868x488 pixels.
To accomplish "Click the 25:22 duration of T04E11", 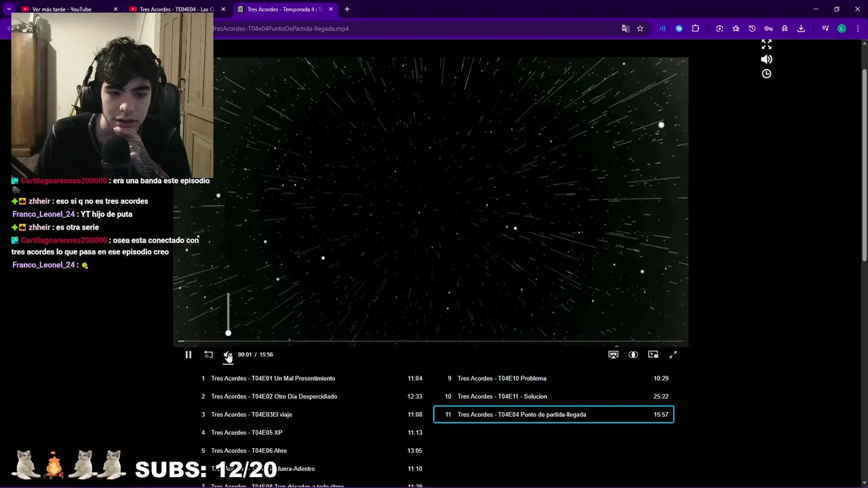I will coord(660,396).
